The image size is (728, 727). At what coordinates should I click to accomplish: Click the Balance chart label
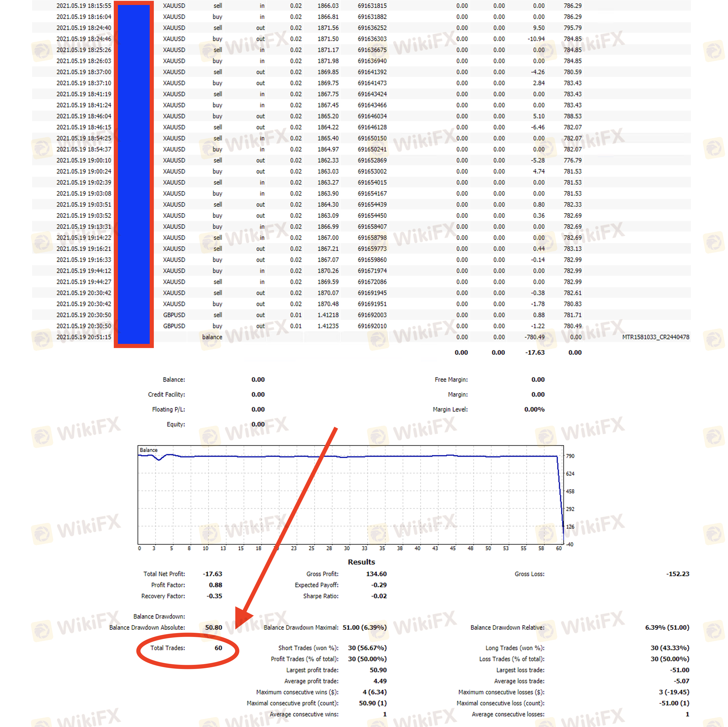tap(149, 450)
